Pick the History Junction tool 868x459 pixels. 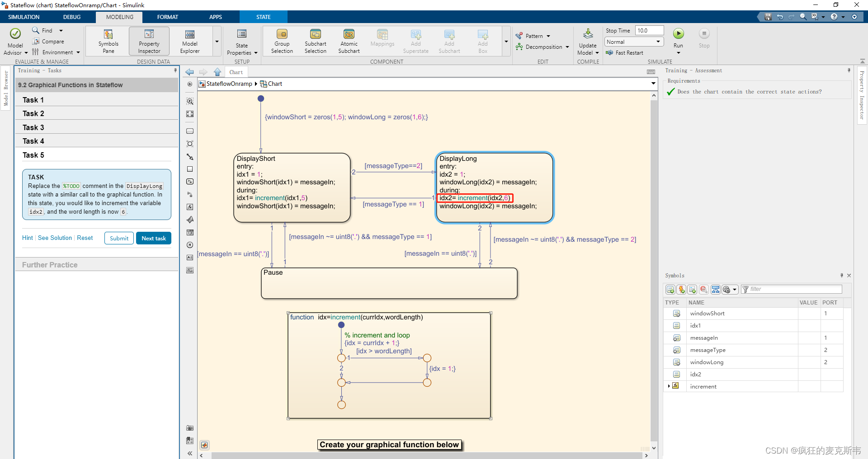click(190, 245)
